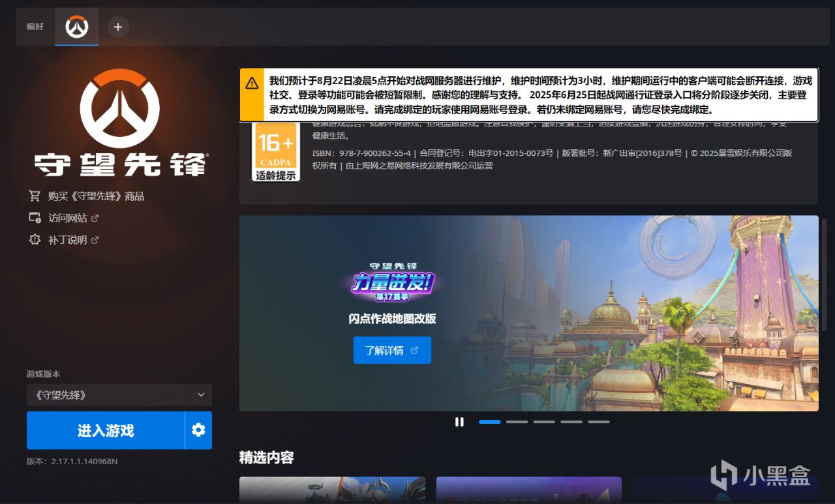The height and width of the screenshot is (504, 835).
Task: Click the shopping cart icon
Action: tap(35, 196)
